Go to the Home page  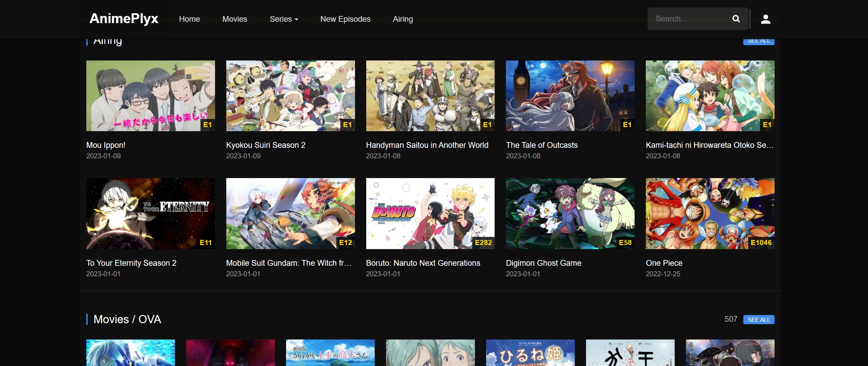coord(190,19)
